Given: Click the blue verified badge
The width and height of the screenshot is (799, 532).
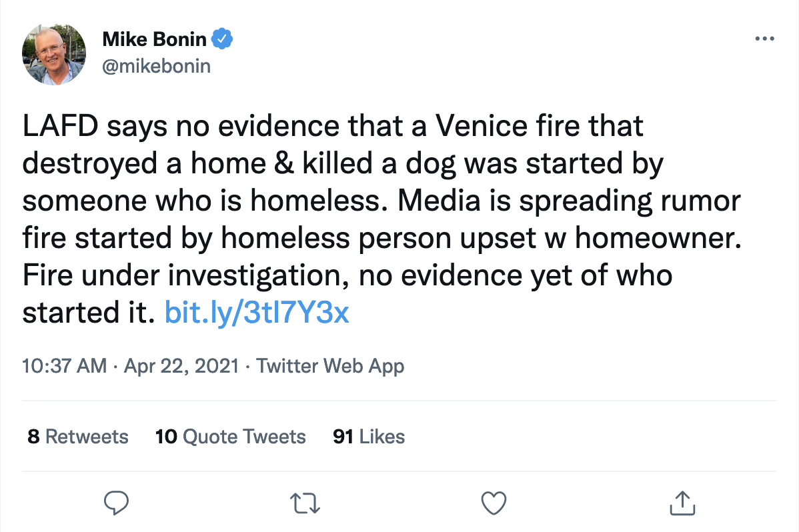Looking at the screenshot, I should [222, 39].
